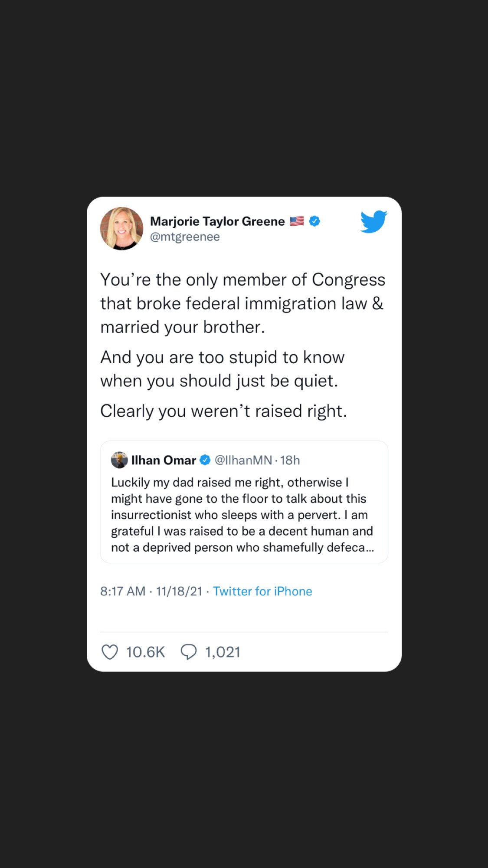Viewport: 488px width, 868px height.
Task: Click the American flag emoji in the display name
Action: pos(297,221)
